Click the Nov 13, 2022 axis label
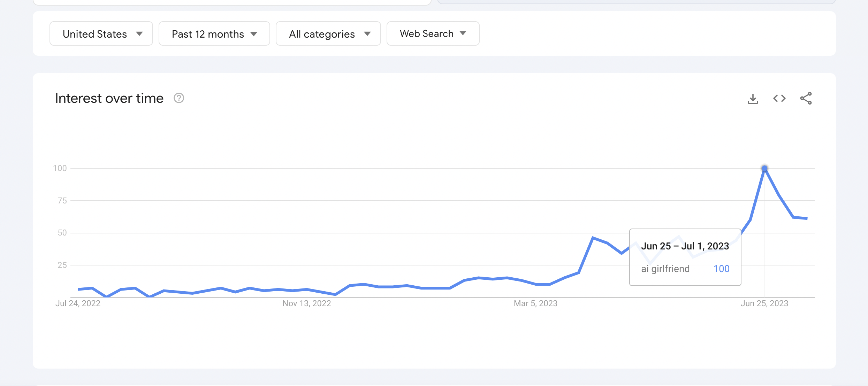Viewport: 868px width, 386px height. pyautogui.click(x=307, y=303)
